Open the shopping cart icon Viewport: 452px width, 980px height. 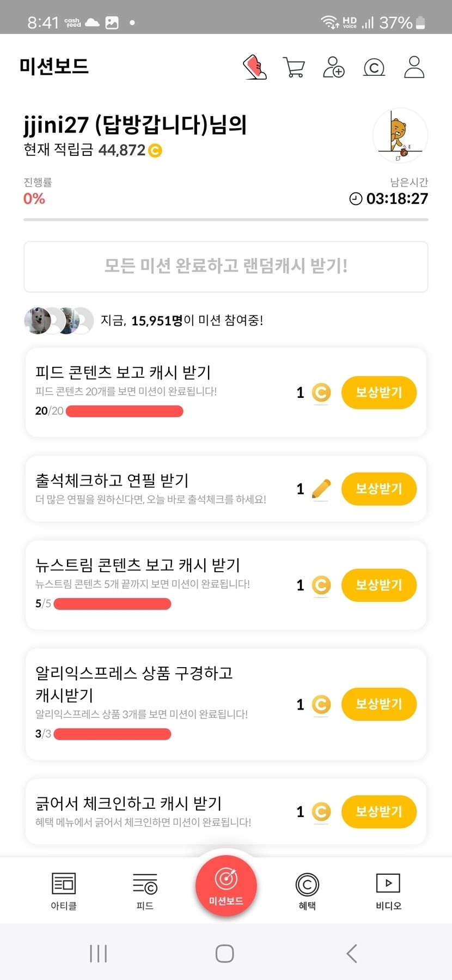[294, 67]
